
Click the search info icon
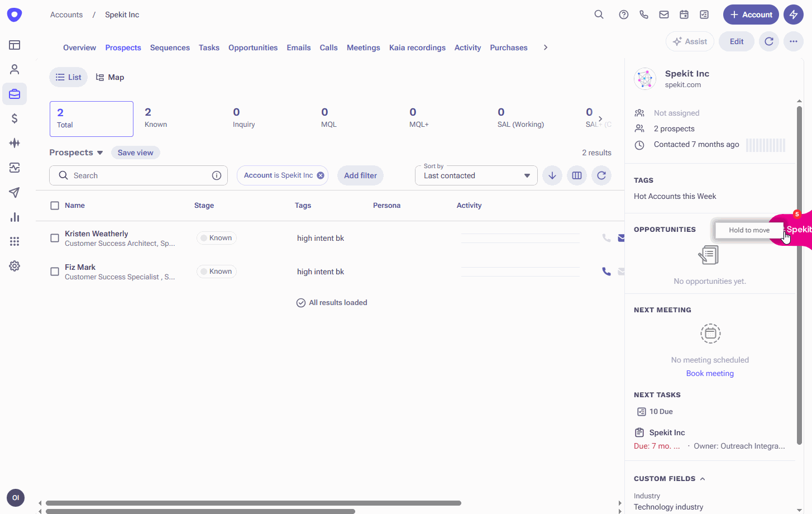[217, 175]
